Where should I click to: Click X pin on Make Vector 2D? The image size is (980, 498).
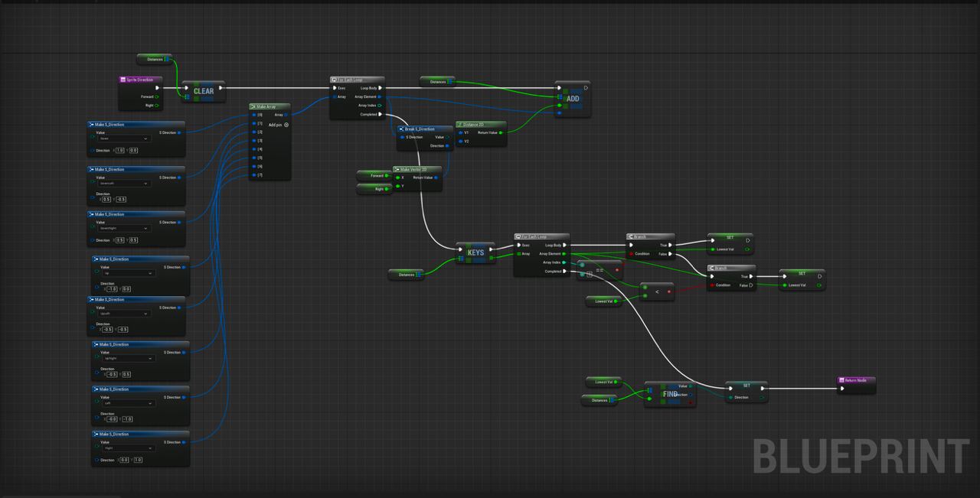pyautogui.click(x=397, y=177)
